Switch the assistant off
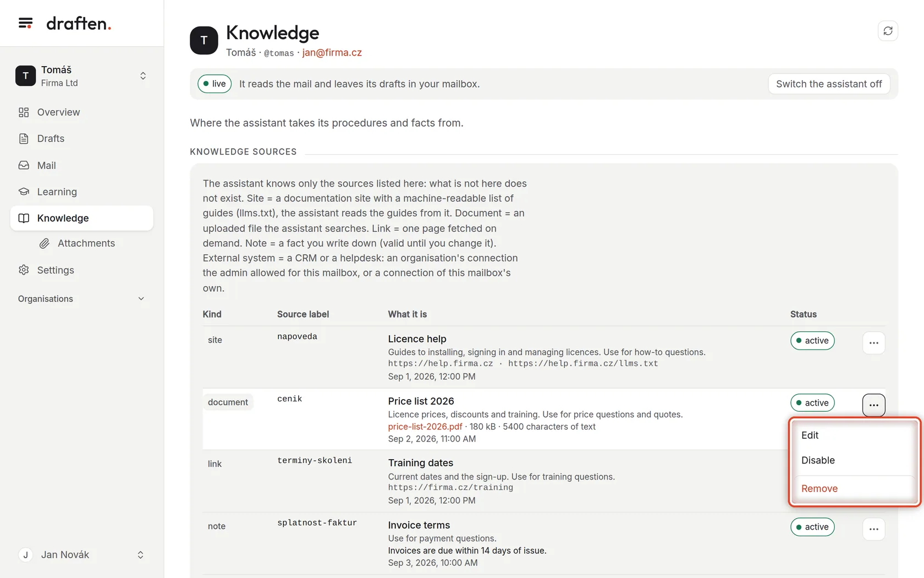The height and width of the screenshot is (578, 924). (829, 84)
